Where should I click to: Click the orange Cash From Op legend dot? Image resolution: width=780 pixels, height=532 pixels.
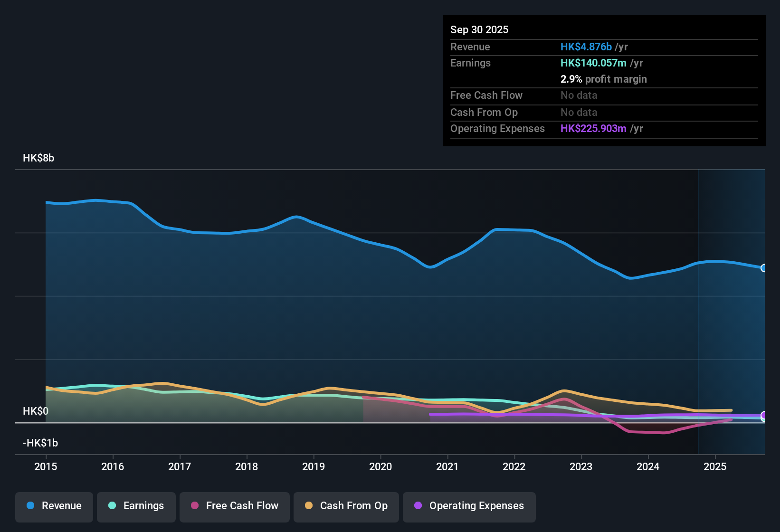309,506
